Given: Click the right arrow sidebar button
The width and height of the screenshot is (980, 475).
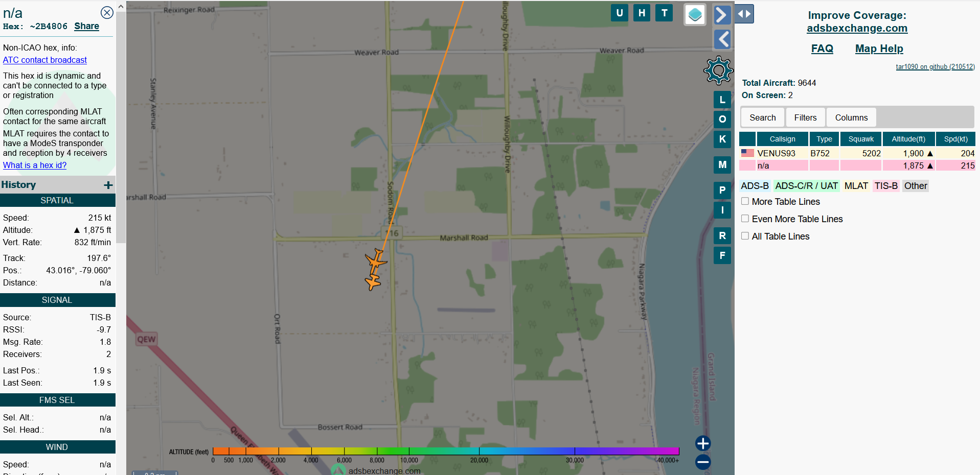Looking at the screenshot, I should pyautogui.click(x=721, y=15).
